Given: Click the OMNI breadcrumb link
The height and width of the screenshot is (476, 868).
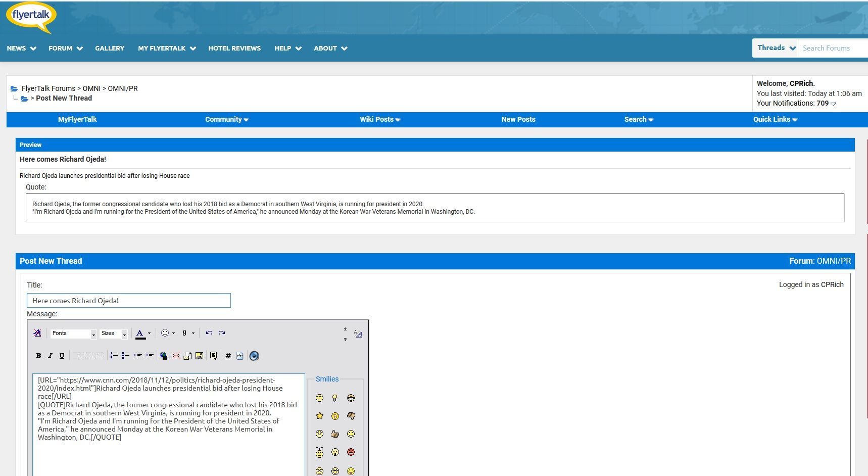Looking at the screenshot, I should pyautogui.click(x=91, y=88).
